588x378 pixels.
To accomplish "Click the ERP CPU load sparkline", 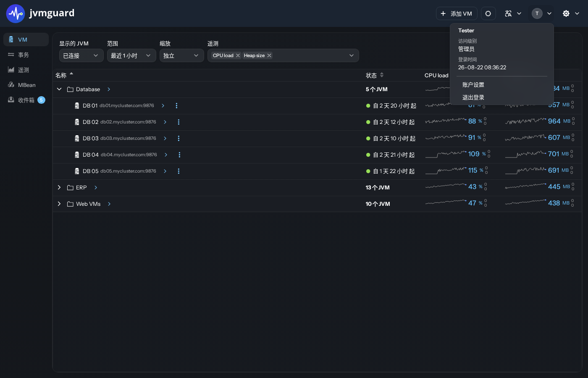I will point(446,186).
